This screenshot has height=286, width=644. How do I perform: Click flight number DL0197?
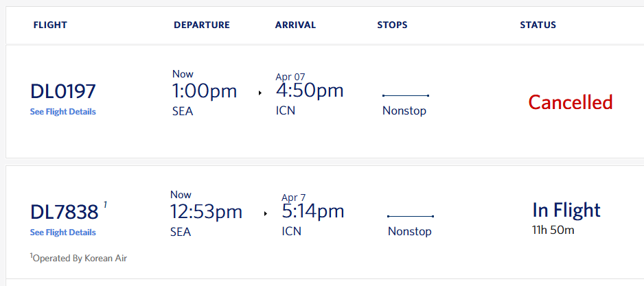pos(63,92)
